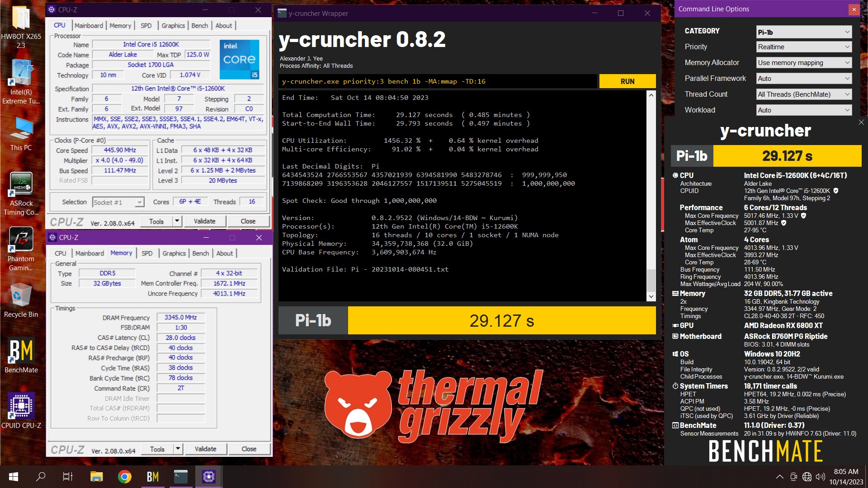Open the HWBOT X265 2.3 desktop folder

(21, 27)
